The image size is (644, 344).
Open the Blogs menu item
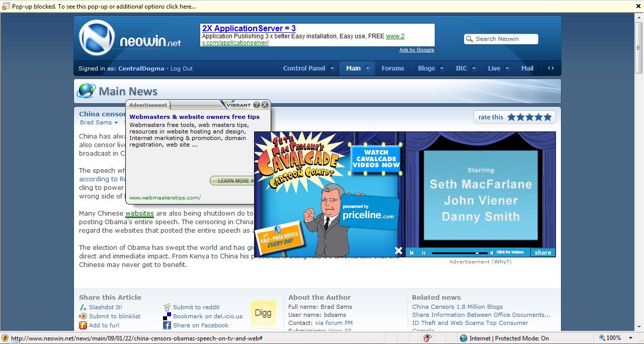pos(426,68)
